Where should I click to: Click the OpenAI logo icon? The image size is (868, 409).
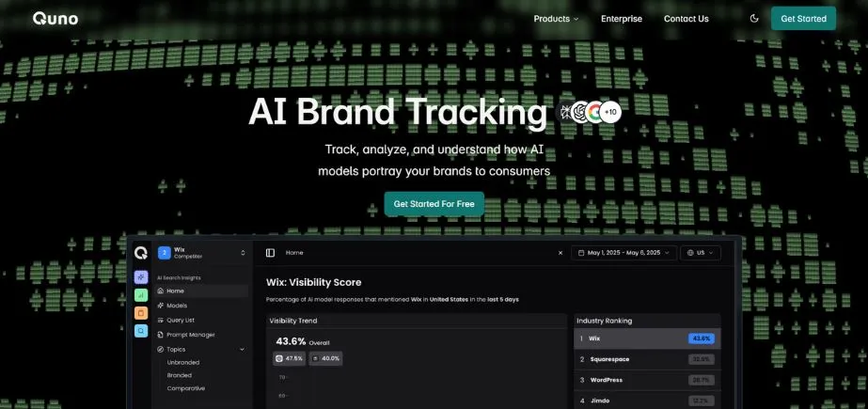[x=580, y=112]
